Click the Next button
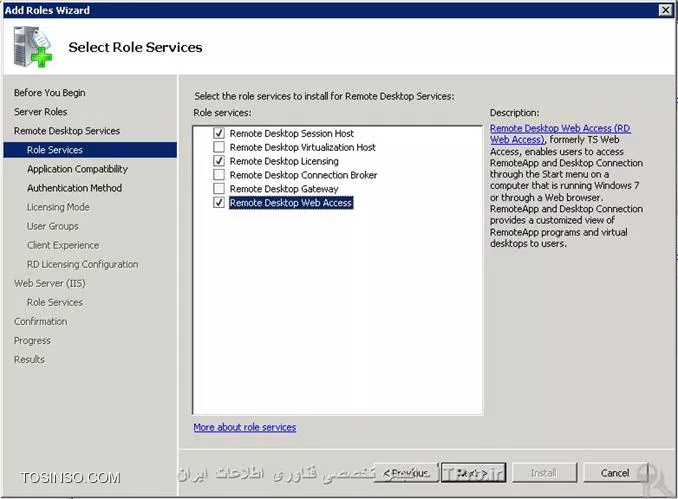Screen dimensions: 678x499 coord(473,473)
